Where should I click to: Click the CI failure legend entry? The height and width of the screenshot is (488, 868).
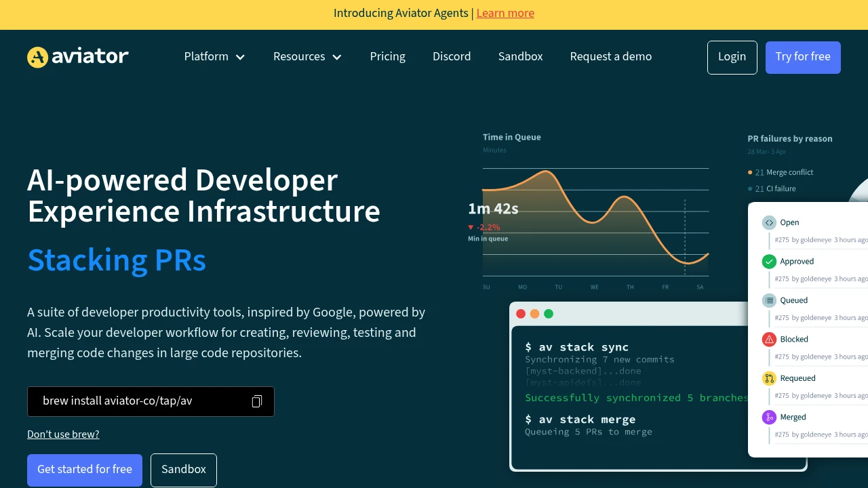(x=772, y=188)
